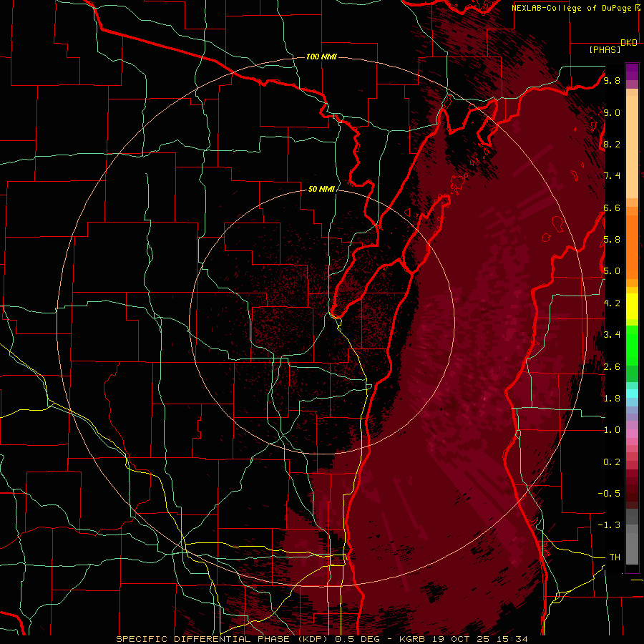Click the 100 NMI range ring label
This screenshot has width=644, height=644.
click(321, 57)
